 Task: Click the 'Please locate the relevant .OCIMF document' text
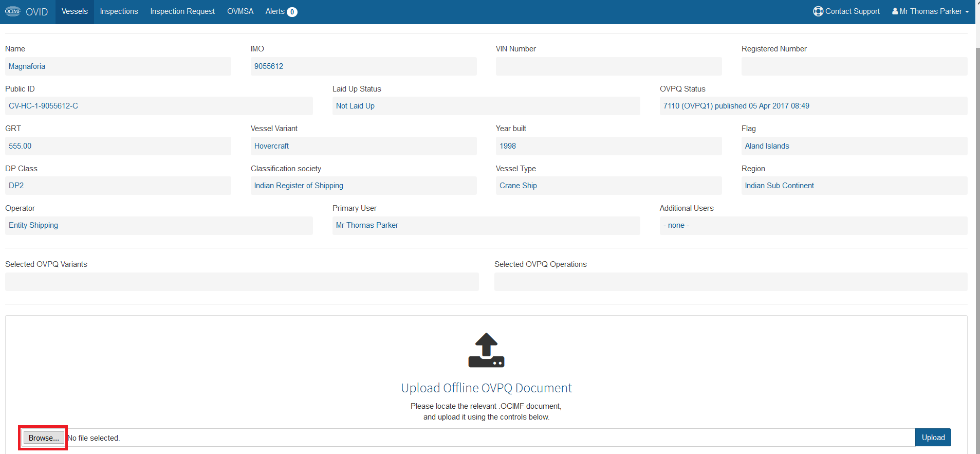coord(486,406)
